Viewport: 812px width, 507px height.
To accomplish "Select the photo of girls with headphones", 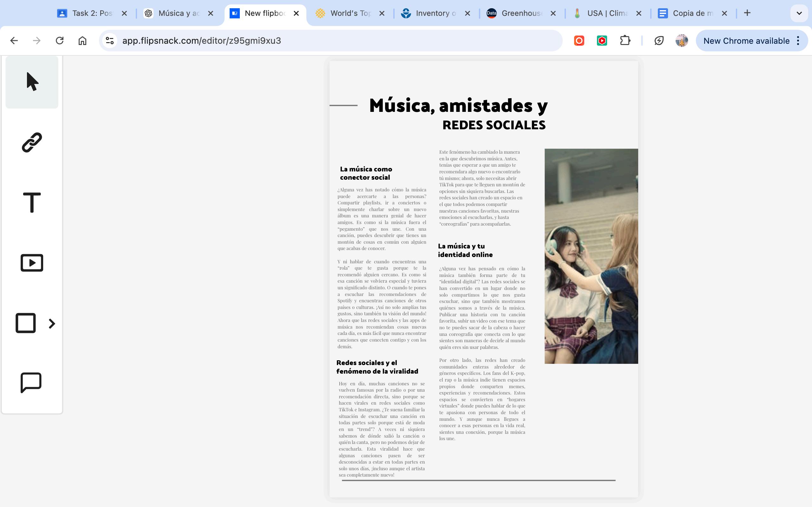I will (x=591, y=256).
